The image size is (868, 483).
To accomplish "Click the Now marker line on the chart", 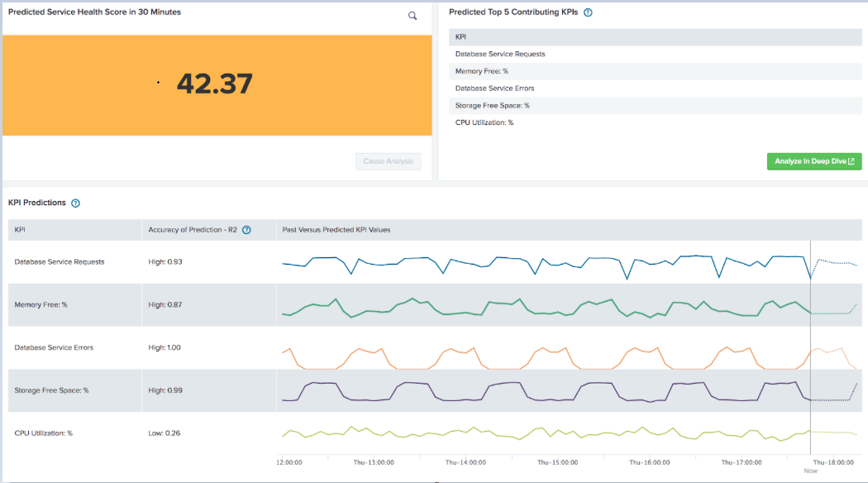I will click(811, 347).
